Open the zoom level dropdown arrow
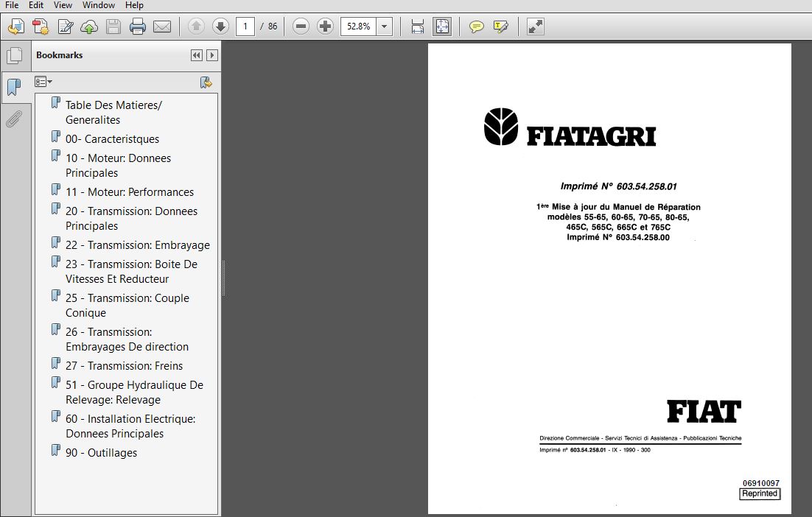The width and height of the screenshot is (812, 517). [384, 27]
